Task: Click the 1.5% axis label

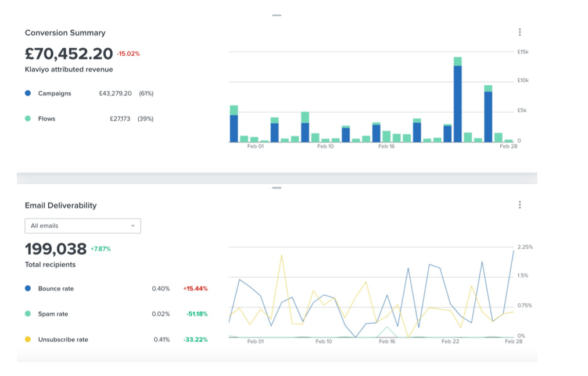Action: 523,275
